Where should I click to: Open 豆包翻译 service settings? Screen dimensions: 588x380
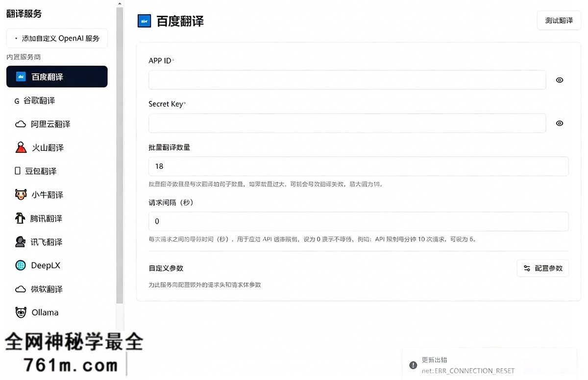57,171
